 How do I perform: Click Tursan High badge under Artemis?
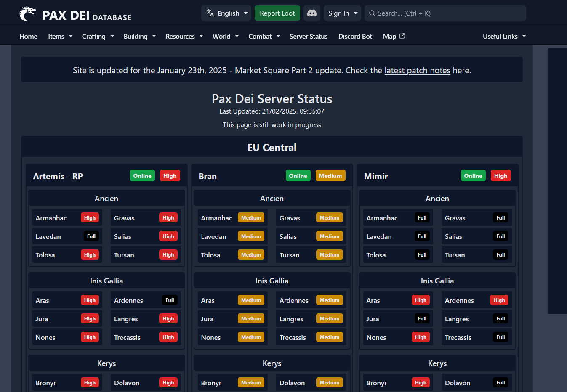[168, 255]
